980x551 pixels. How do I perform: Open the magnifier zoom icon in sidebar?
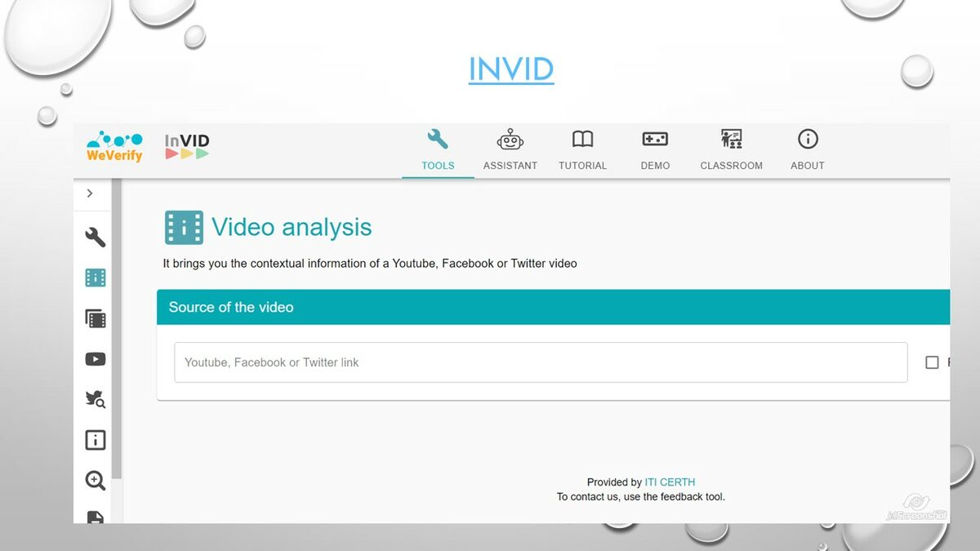96,481
